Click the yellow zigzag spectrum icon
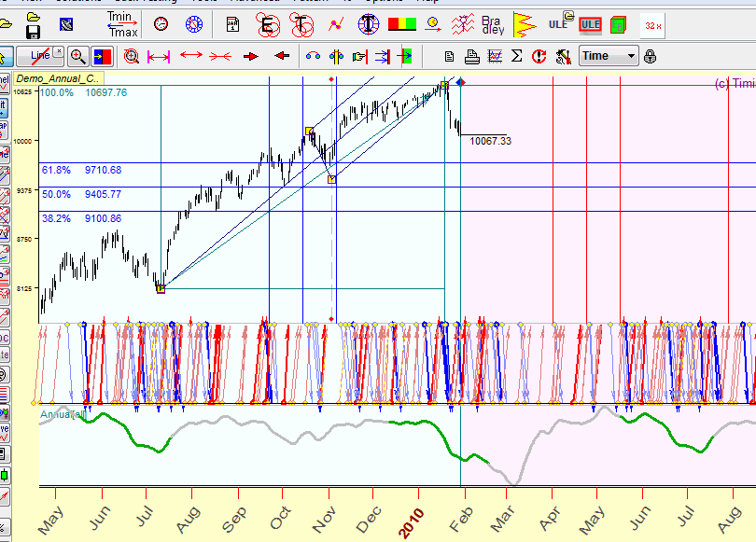Image resolution: width=756 pixels, height=542 pixels. pyautogui.click(x=525, y=25)
